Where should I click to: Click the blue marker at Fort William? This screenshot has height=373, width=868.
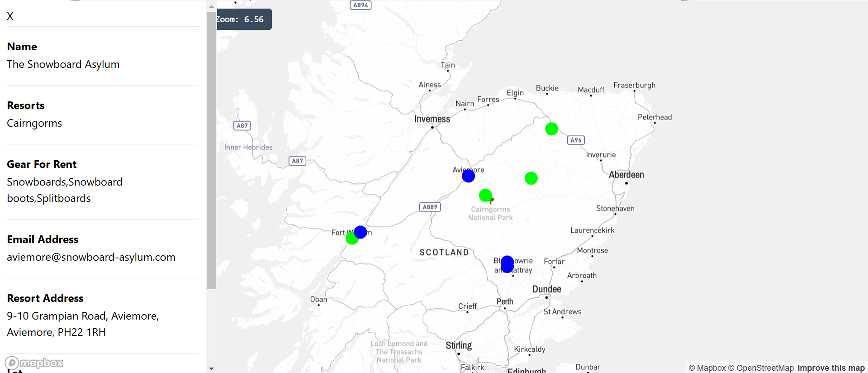coord(360,232)
